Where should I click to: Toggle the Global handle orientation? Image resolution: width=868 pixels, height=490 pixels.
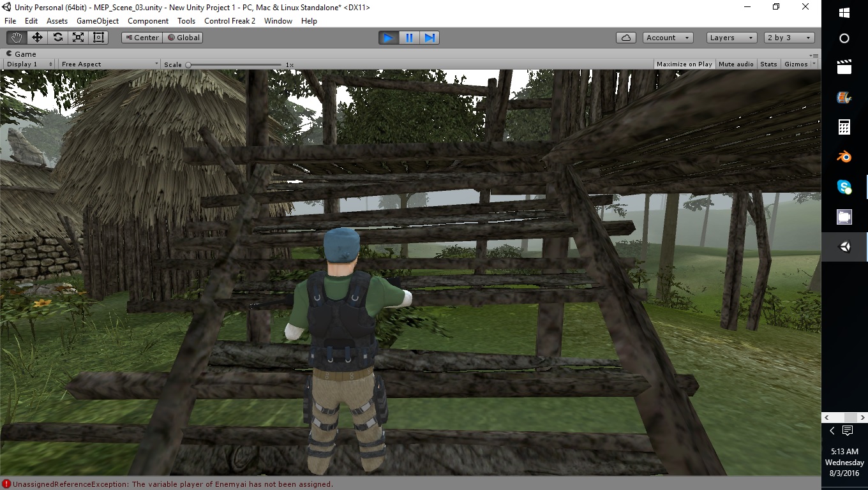[183, 37]
